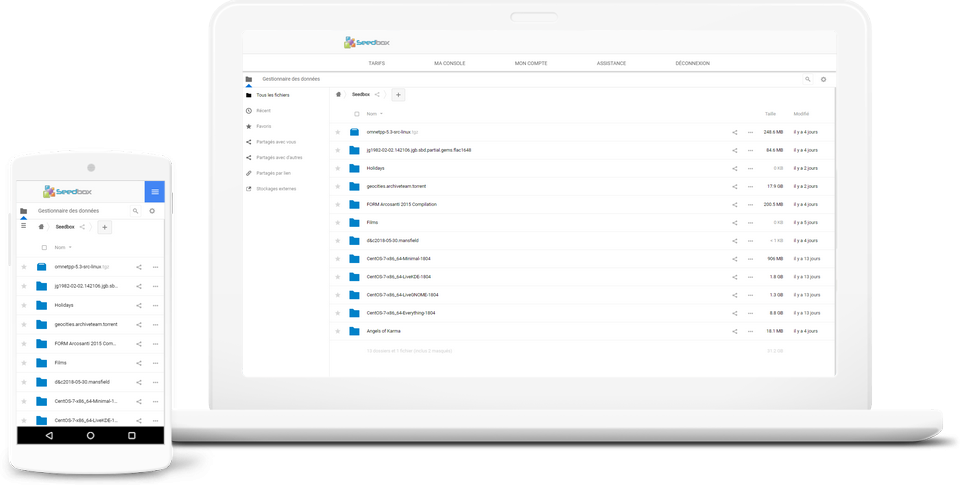Open Holidays folder on laptop
This screenshot has height=485, width=960.
coord(375,168)
